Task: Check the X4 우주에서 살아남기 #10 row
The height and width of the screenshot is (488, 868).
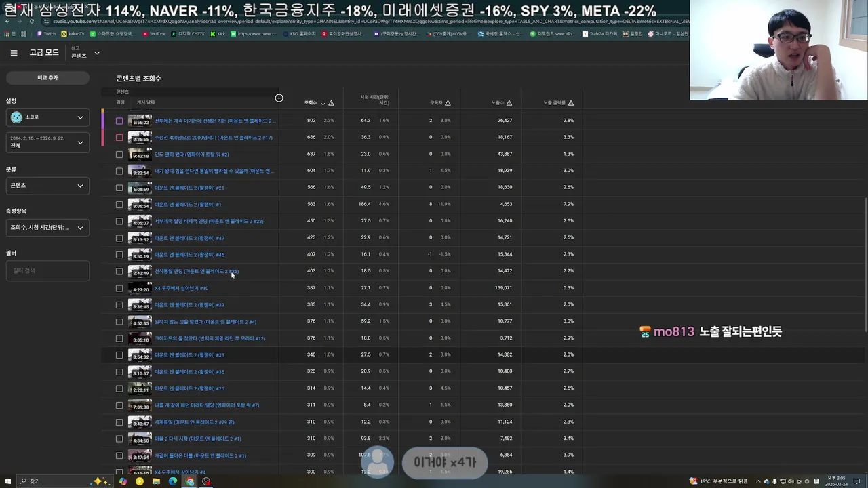Action: (x=119, y=288)
